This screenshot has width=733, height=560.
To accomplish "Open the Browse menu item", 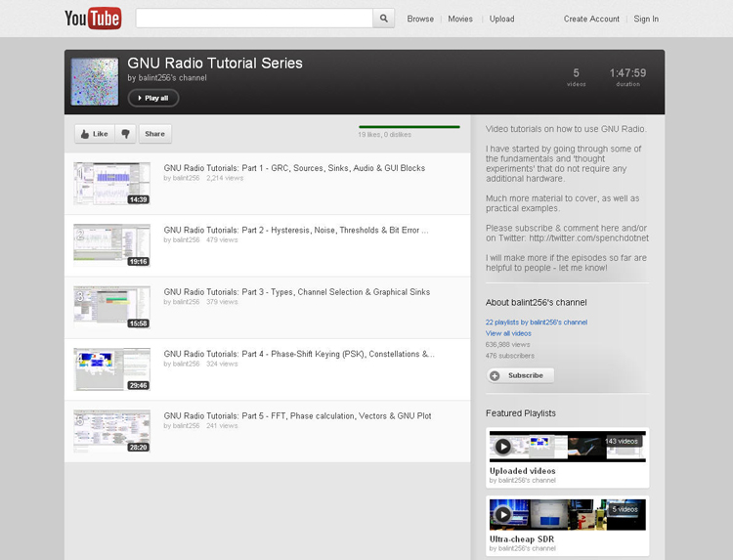I will point(420,19).
